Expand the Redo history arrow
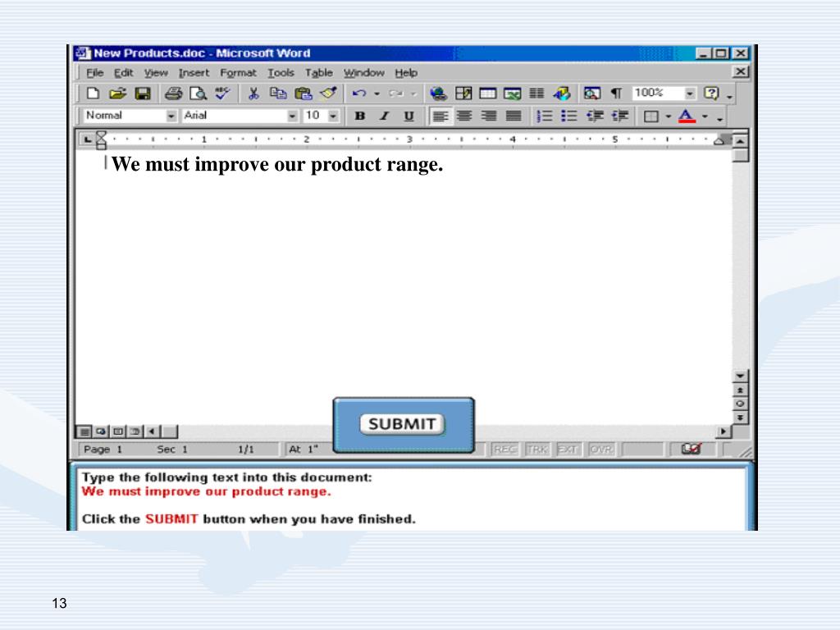The image size is (840, 630). [x=414, y=94]
